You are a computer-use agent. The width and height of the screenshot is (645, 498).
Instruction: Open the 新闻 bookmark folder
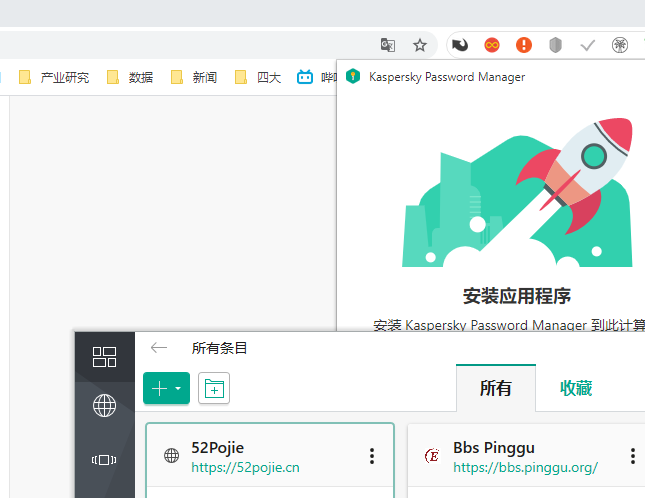195,77
